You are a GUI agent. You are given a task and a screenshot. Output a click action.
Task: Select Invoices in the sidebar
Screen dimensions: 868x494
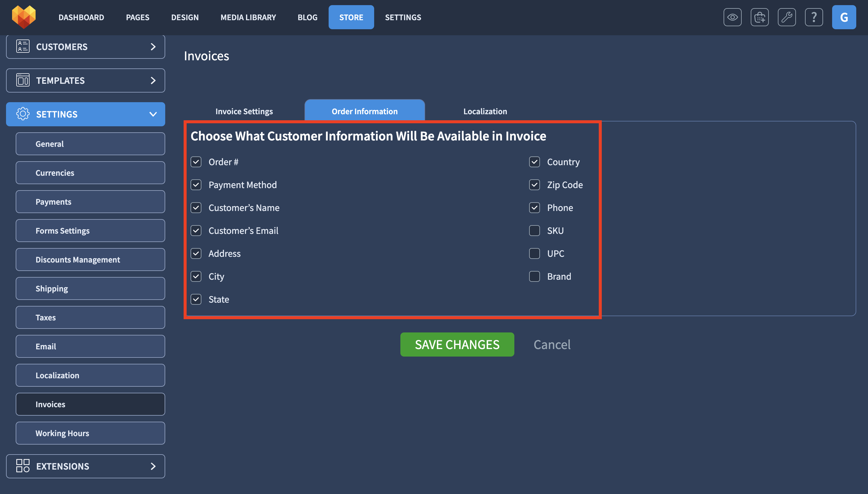point(90,404)
